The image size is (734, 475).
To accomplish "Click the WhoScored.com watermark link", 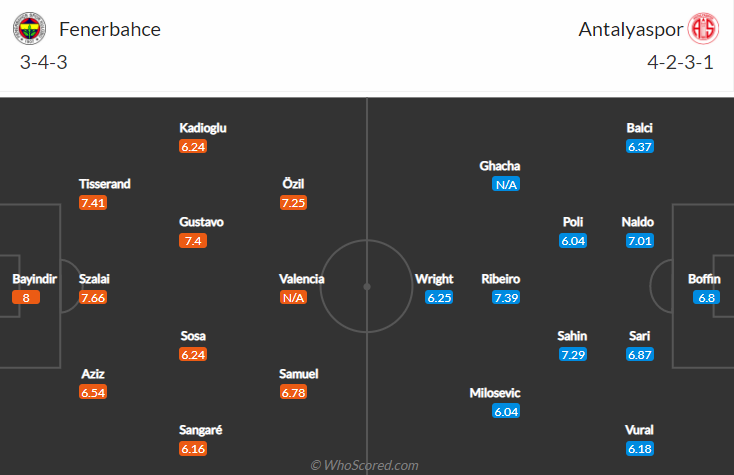I will (x=366, y=465).
